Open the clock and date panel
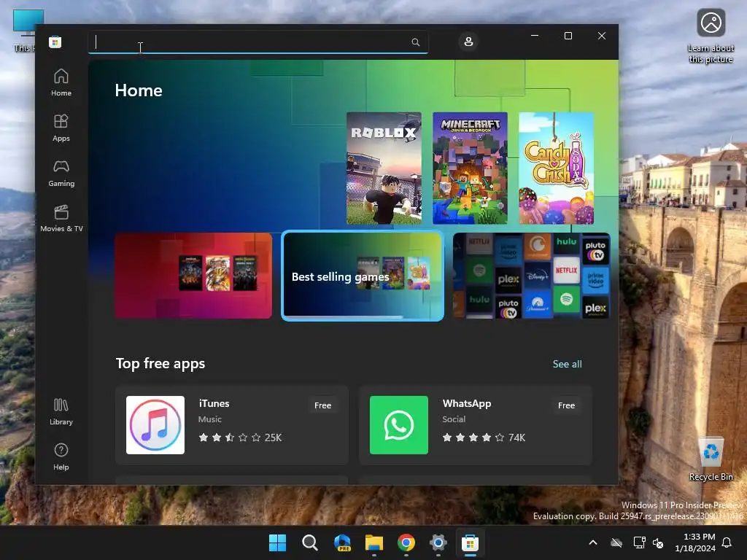This screenshot has height=560, width=747. point(695,542)
